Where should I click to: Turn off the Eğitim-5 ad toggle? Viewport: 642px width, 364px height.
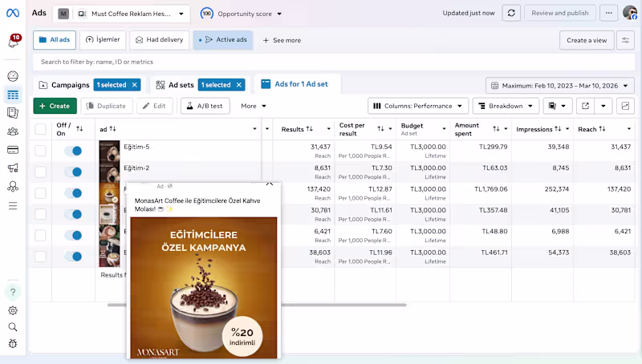(73, 151)
